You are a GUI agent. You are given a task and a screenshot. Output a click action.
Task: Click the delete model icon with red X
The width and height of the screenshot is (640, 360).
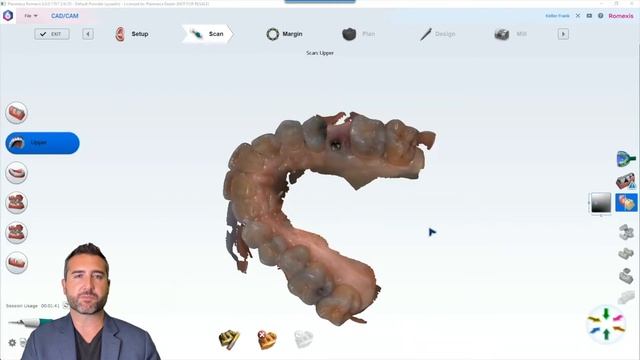[267, 340]
